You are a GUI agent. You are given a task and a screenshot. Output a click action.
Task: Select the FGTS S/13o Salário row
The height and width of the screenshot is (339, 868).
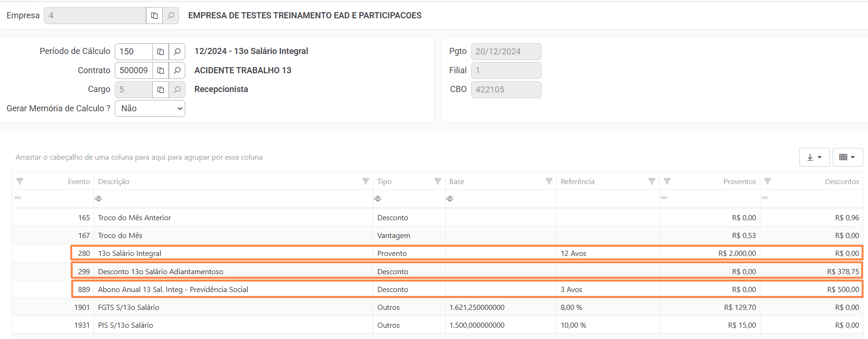click(x=235, y=308)
